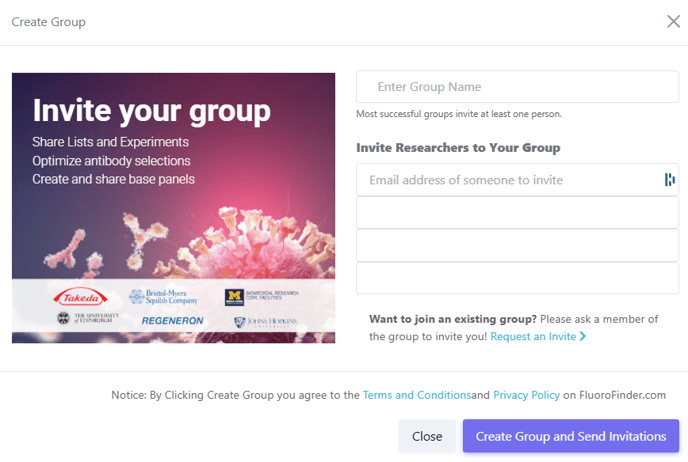Click the gray Close button
Image resolution: width=688 pixels, height=462 pixels.
coord(427,436)
